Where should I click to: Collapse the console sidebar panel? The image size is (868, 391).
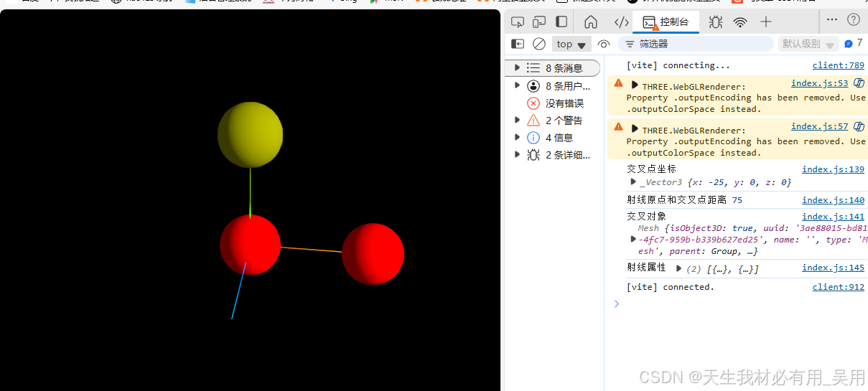(517, 44)
